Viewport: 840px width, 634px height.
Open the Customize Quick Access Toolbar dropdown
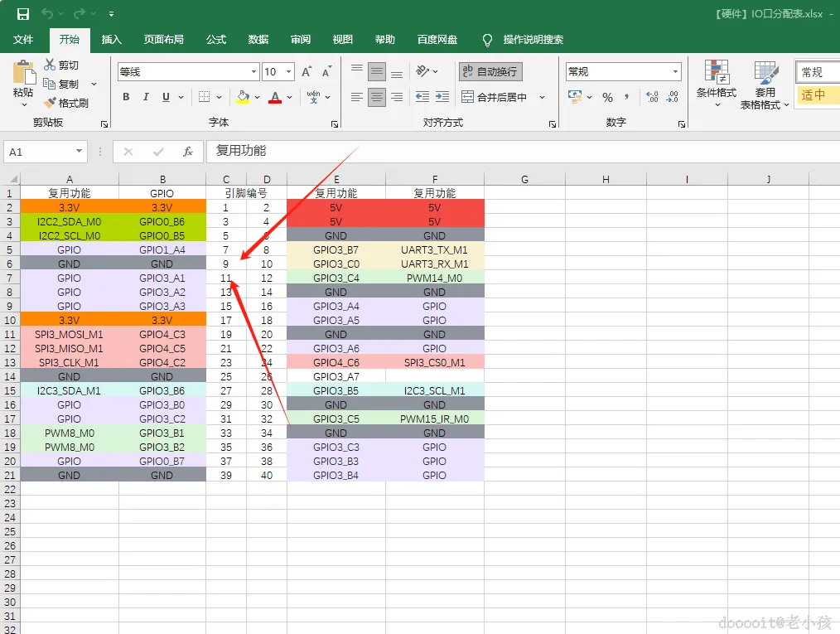click(x=112, y=14)
